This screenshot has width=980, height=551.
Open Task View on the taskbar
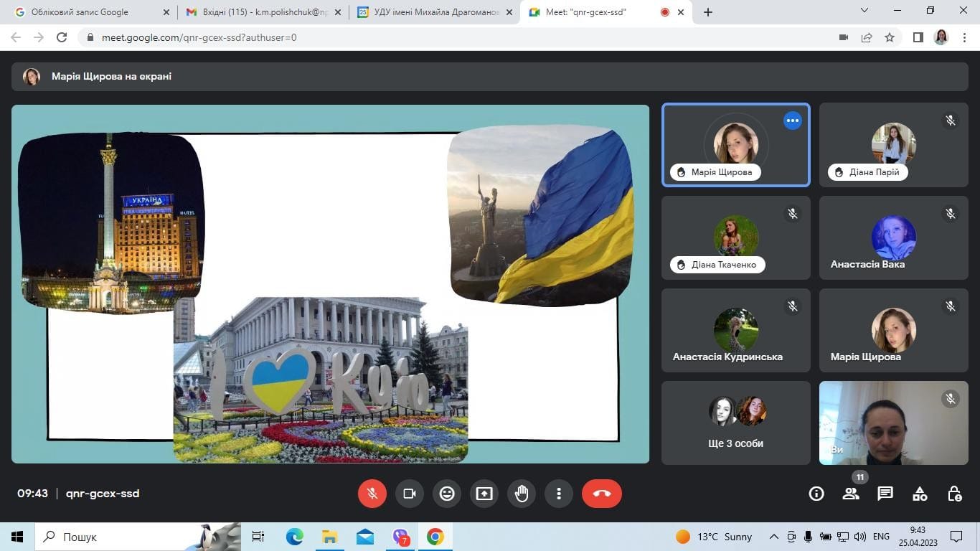[x=258, y=537]
